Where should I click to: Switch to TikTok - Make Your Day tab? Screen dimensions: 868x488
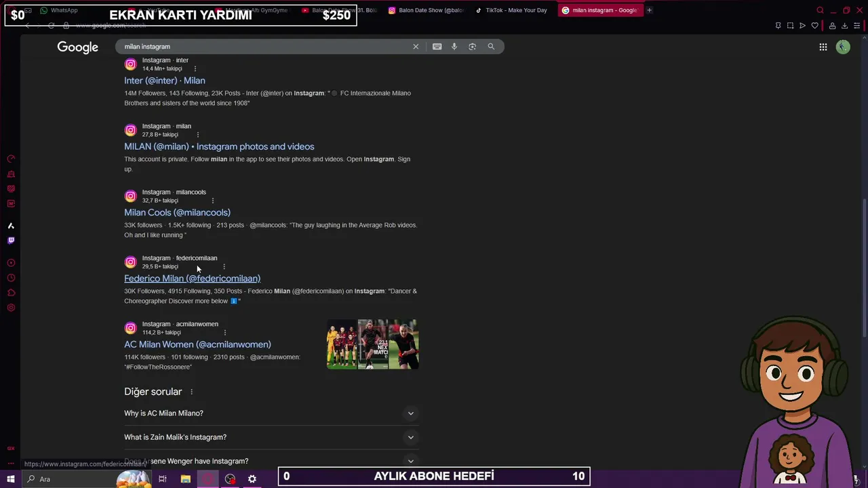point(512,10)
